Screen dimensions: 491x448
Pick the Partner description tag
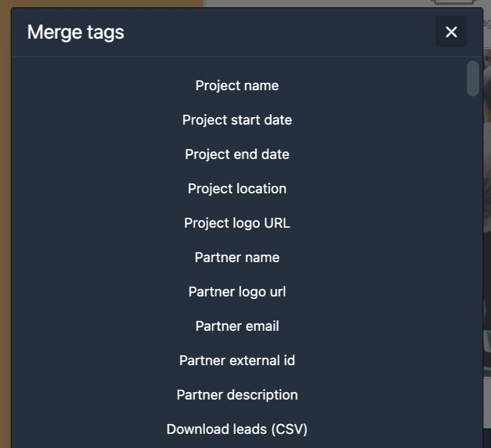pyautogui.click(x=237, y=395)
